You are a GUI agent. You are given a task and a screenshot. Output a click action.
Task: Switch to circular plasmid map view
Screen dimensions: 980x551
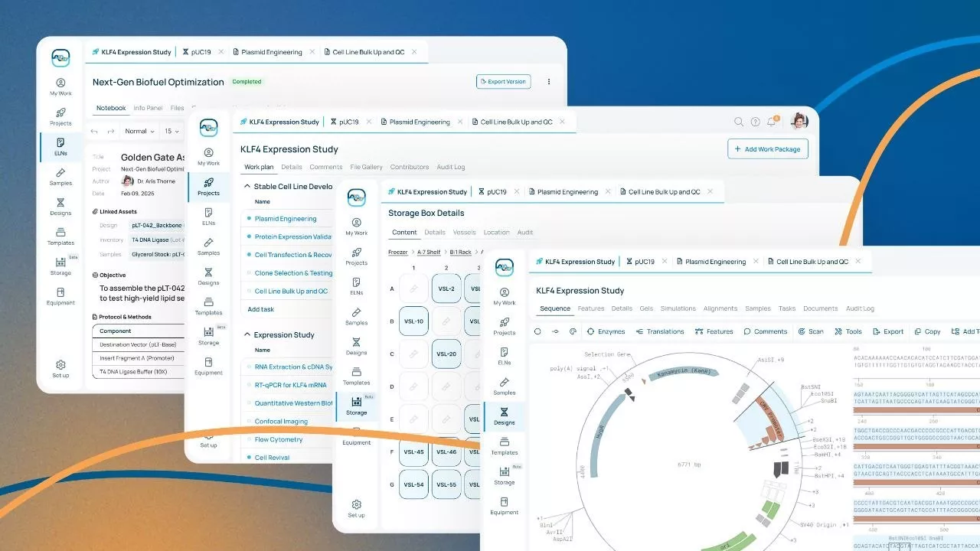537,331
